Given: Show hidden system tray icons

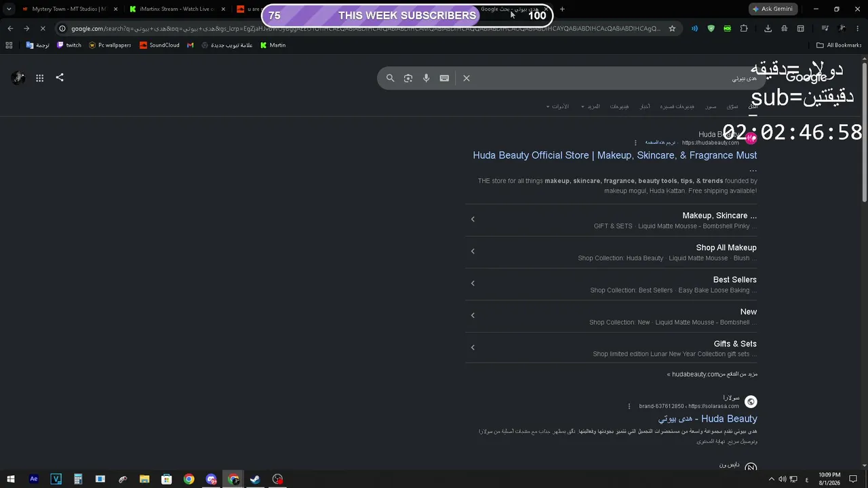Looking at the screenshot, I should coord(771,479).
